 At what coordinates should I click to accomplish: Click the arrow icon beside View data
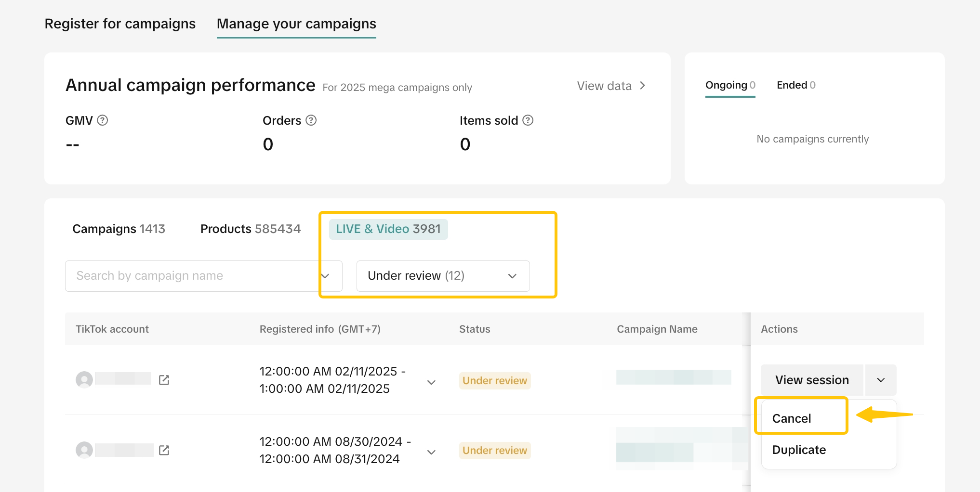pos(642,86)
